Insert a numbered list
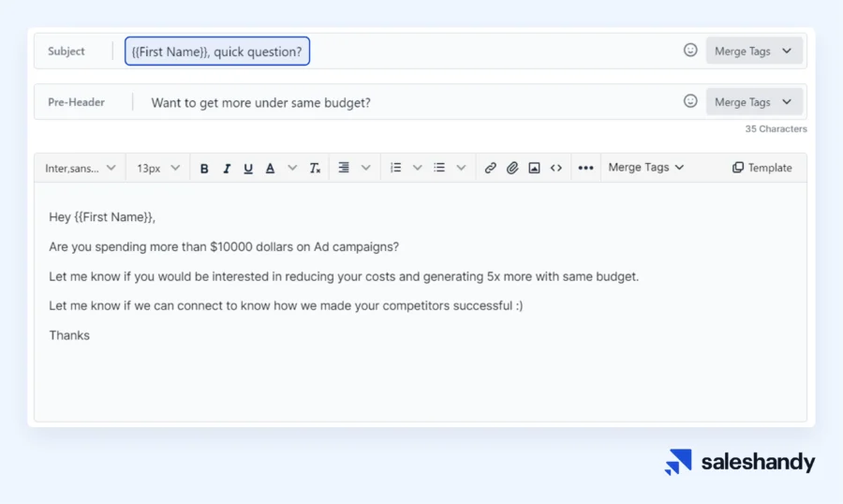 click(396, 168)
